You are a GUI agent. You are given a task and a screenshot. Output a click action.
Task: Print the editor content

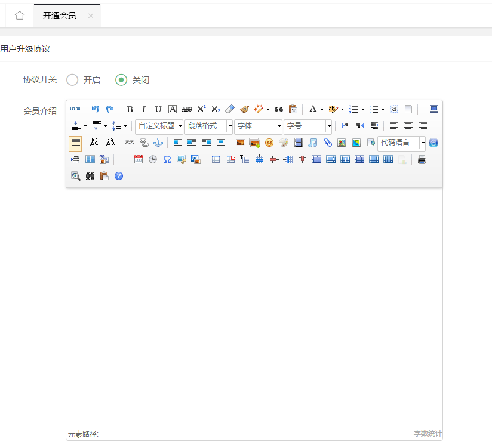[422, 160]
